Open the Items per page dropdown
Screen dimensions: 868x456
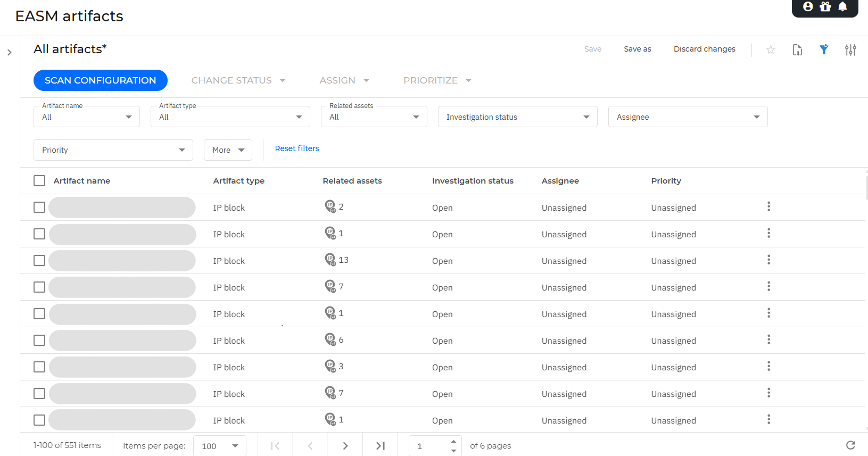coord(219,446)
